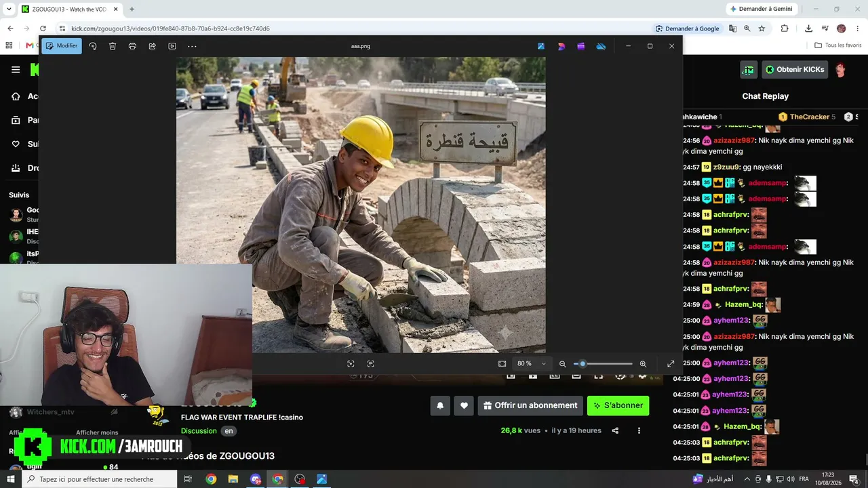The height and width of the screenshot is (488, 868).
Task: Open the Discussion category link
Action: (x=199, y=431)
